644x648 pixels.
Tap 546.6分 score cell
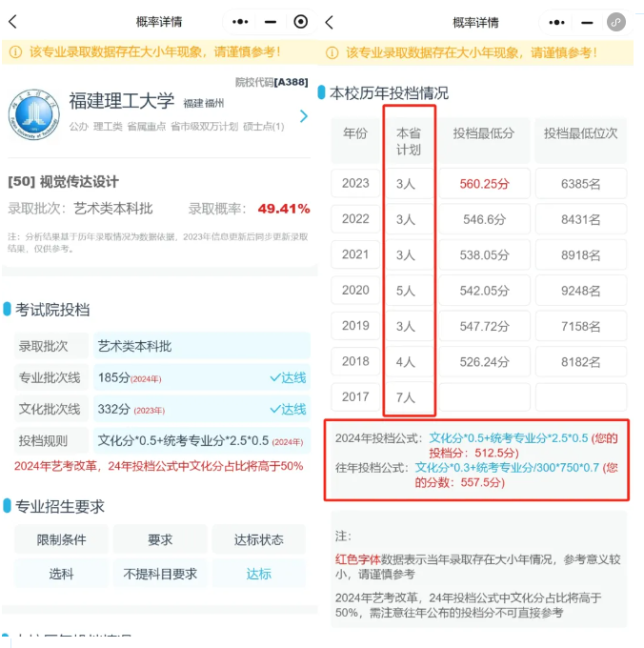[484, 218]
